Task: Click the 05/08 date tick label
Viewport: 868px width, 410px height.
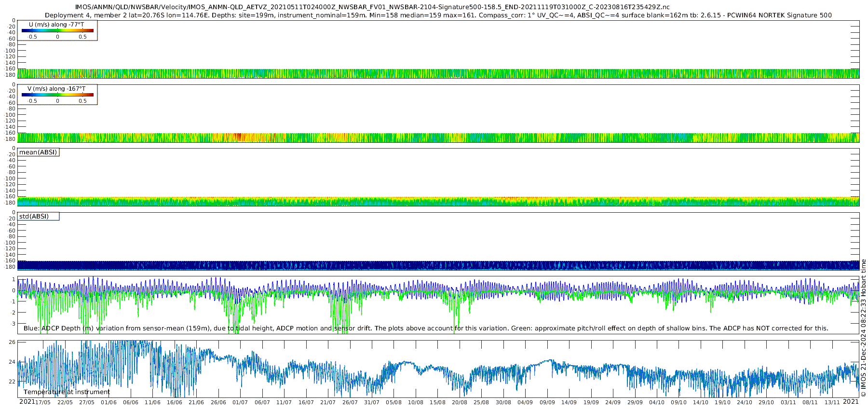Action: (x=393, y=402)
